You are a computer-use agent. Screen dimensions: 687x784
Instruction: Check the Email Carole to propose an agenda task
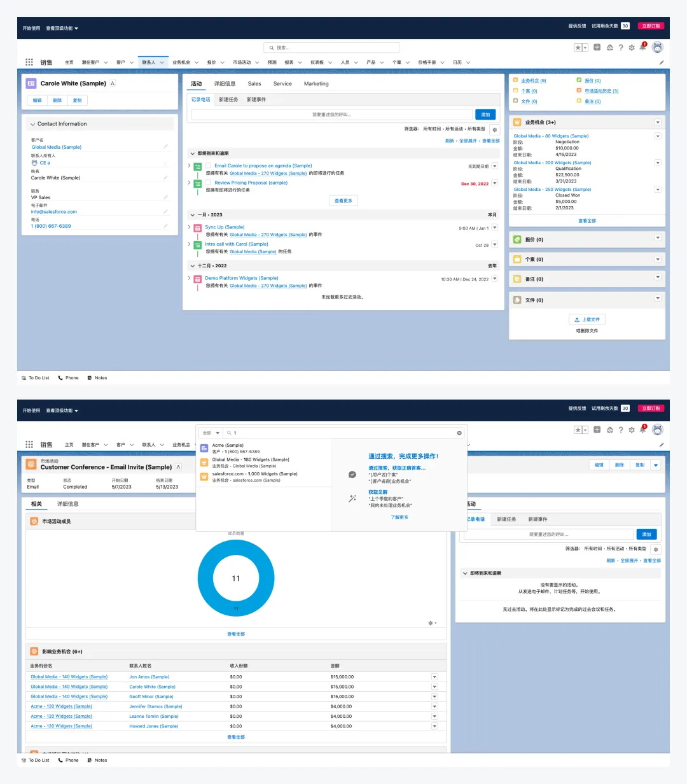(x=208, y=165)
